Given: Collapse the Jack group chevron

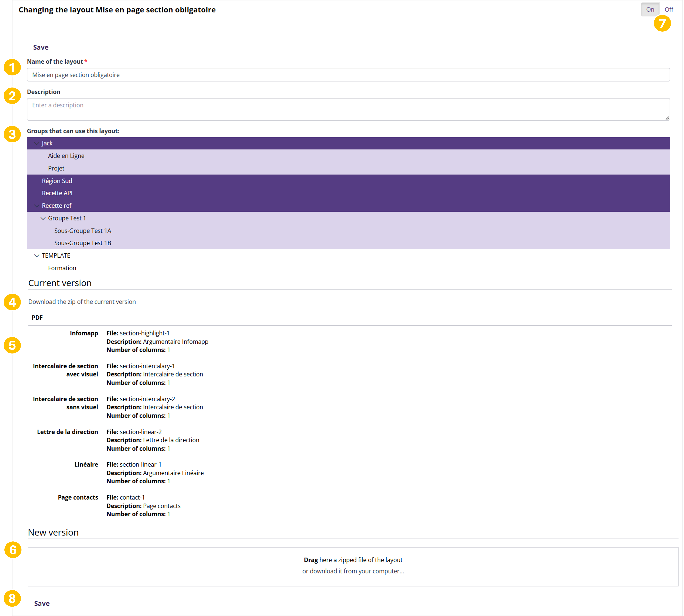Looking at the screenshot, I should (37, 143).
